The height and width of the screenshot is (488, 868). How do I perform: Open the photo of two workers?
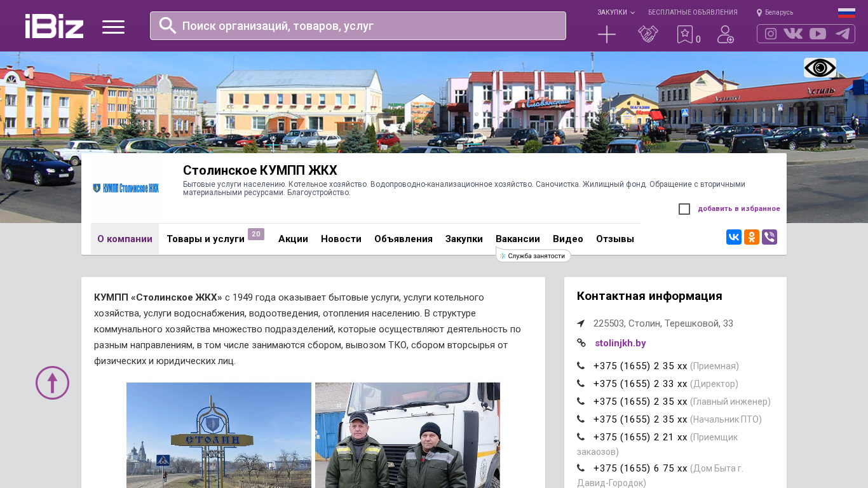407,435
